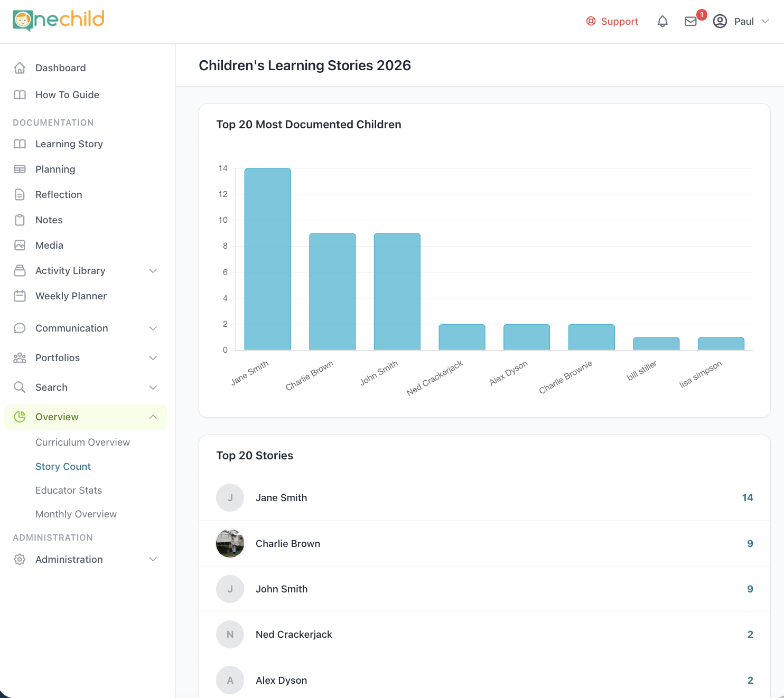
Task: Open Monthly Overview submenu item
Action: pyautogui.click(x=76, y=514)
